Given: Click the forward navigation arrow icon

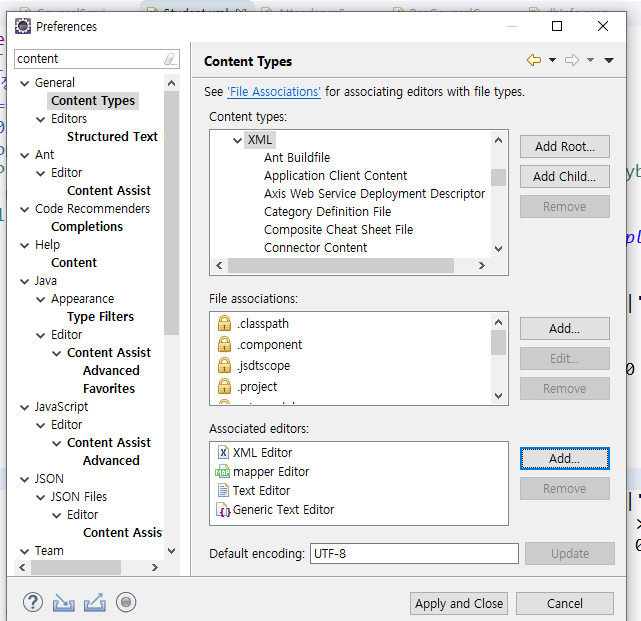Looking at the screenshot, I should point(572,60).
